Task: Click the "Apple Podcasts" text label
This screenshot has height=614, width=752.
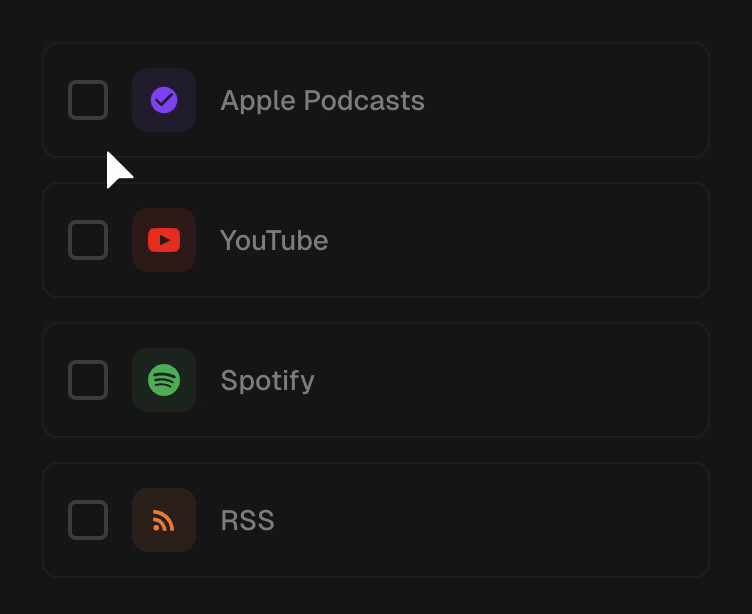Action: [x=322, y=101]
